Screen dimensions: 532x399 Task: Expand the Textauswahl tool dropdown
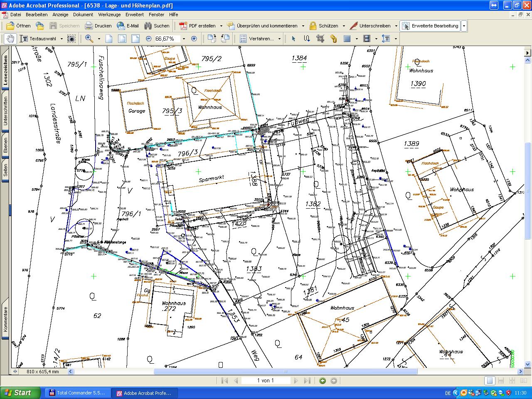coord(62,39)
